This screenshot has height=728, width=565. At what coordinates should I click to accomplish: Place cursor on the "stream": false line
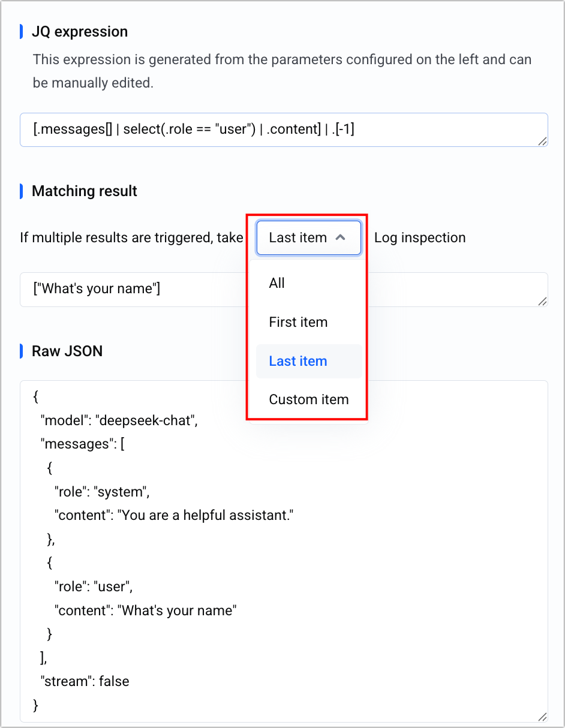point(85,681)
